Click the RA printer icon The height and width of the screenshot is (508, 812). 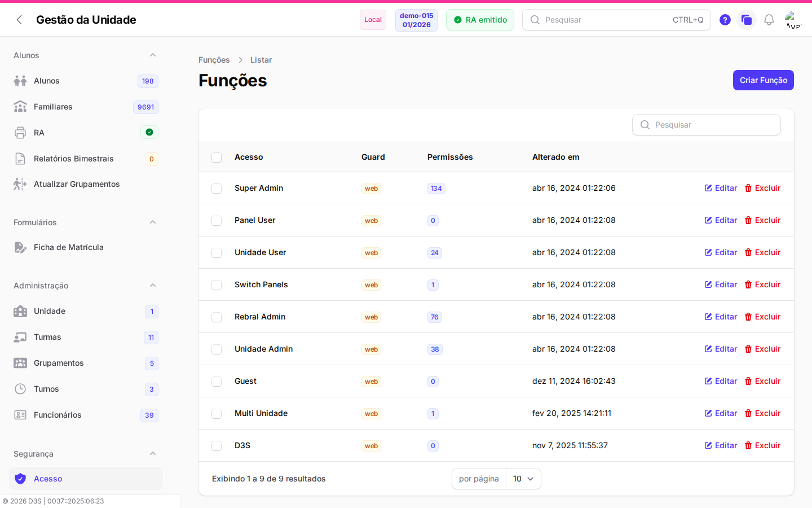click(x=20, y=133)
